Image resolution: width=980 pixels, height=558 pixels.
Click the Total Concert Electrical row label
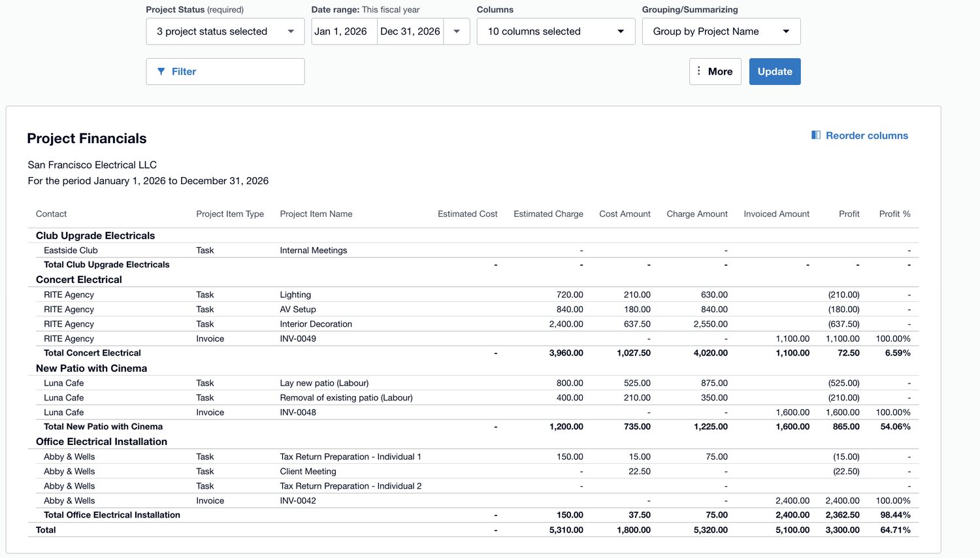[92, 353]
